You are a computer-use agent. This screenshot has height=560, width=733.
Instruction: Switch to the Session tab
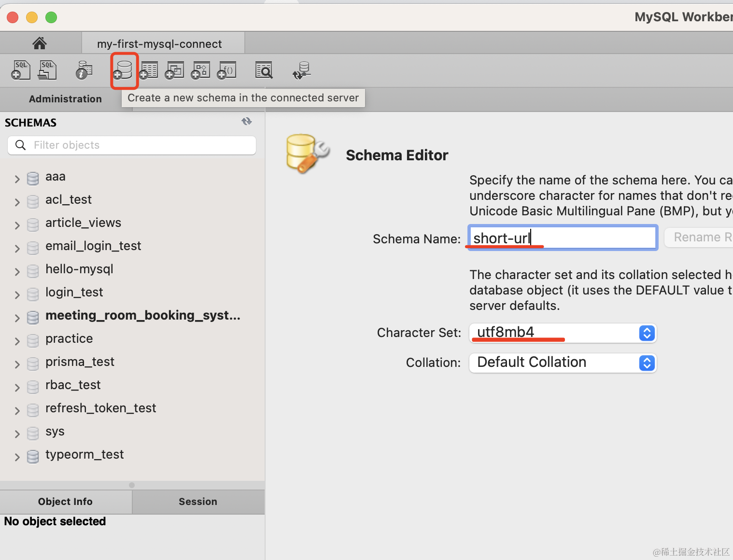(x=198, y=502)
